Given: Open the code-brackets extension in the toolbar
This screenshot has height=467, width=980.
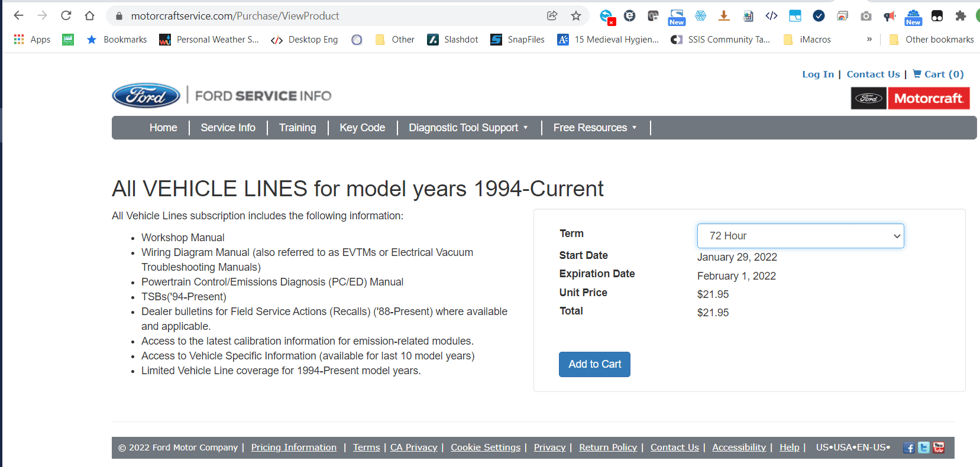Looking at the screenshot, I should [x=771, y=16].
